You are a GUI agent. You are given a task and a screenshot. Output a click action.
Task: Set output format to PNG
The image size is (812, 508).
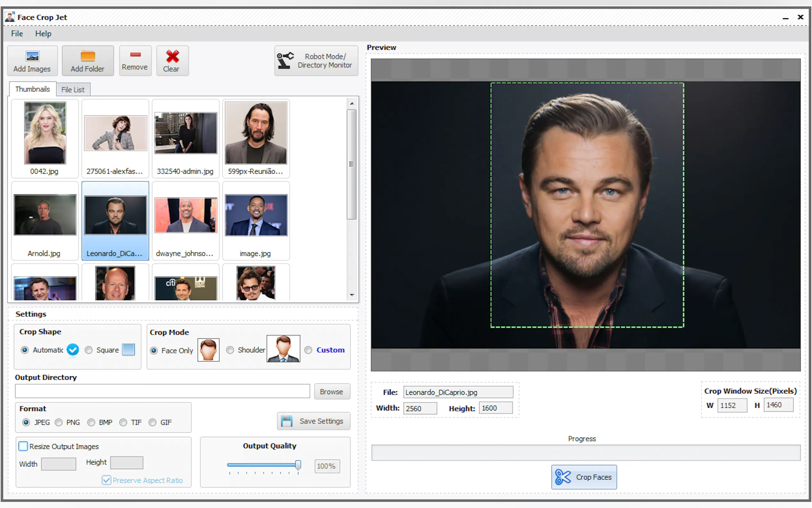coord(59,422)
